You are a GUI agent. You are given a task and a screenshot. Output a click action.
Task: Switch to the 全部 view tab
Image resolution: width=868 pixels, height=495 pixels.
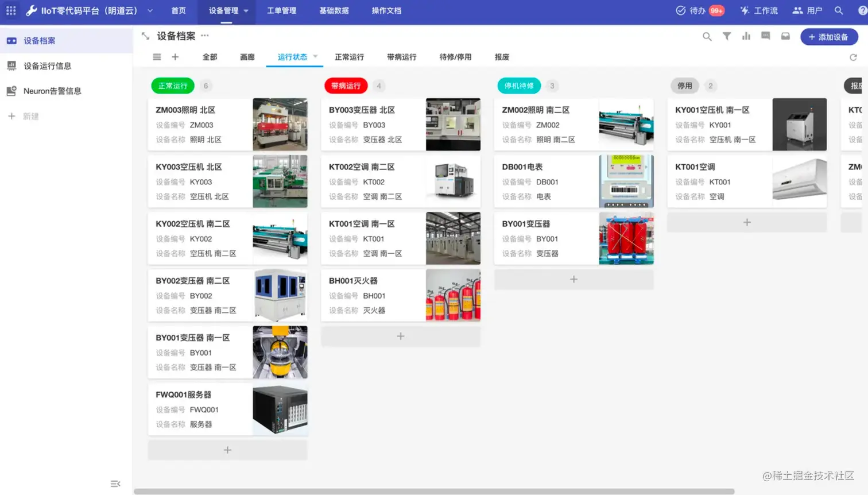click(210, 57)
